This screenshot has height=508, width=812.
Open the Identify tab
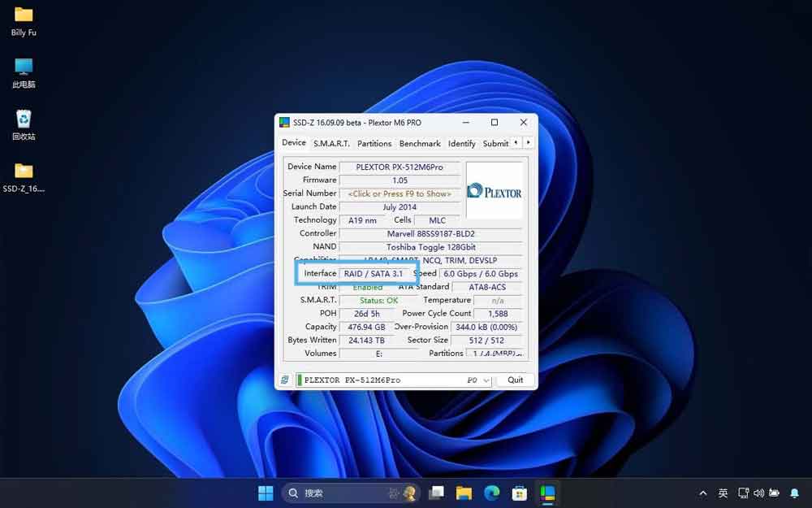461,144
